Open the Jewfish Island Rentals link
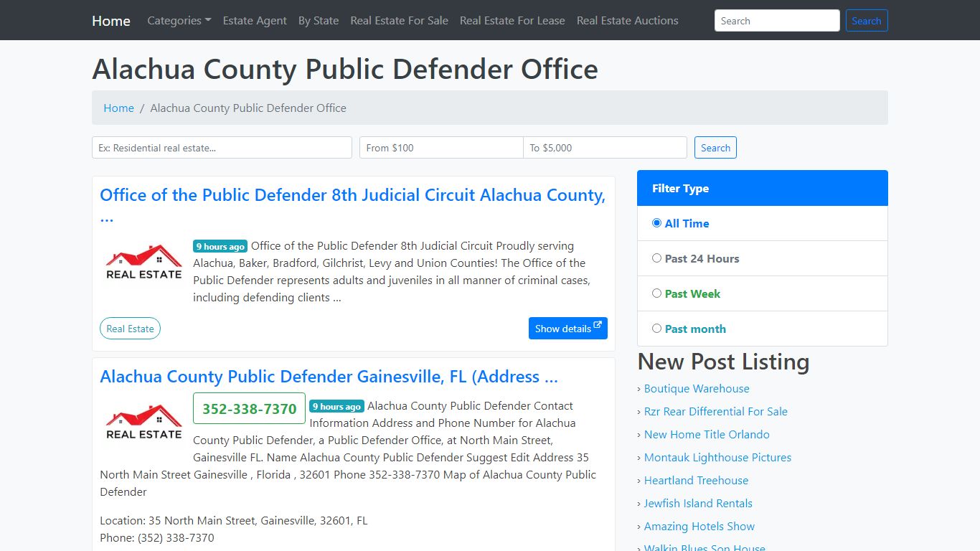This screenshot has height=551, width=980. click(x=698, y=504)
